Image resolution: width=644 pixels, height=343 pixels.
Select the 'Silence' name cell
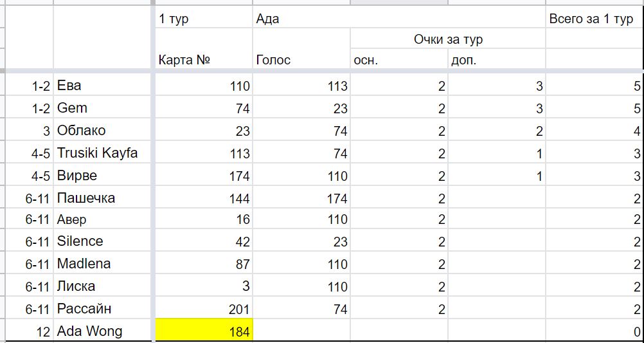pyautogui.click(x=103, y=241)
